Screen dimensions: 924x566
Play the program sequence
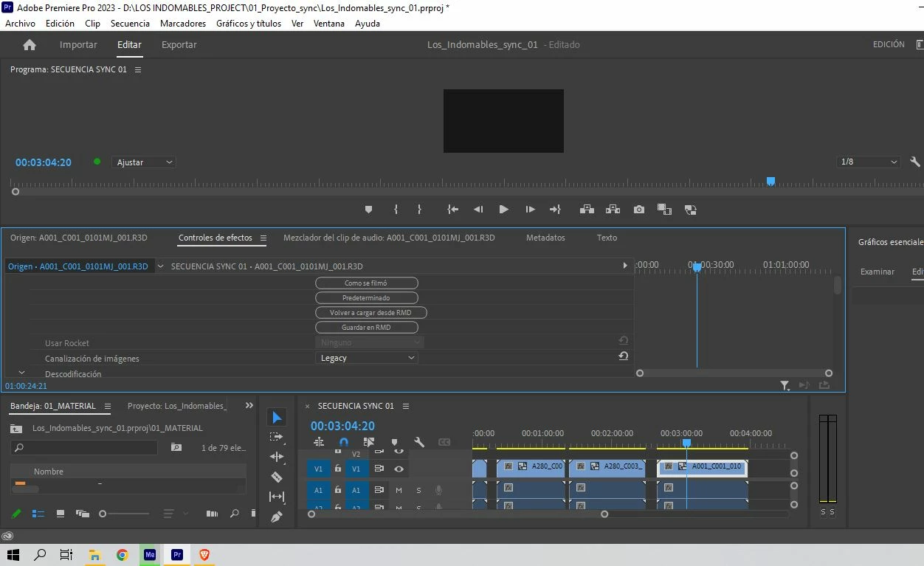(x=504, y=210)
